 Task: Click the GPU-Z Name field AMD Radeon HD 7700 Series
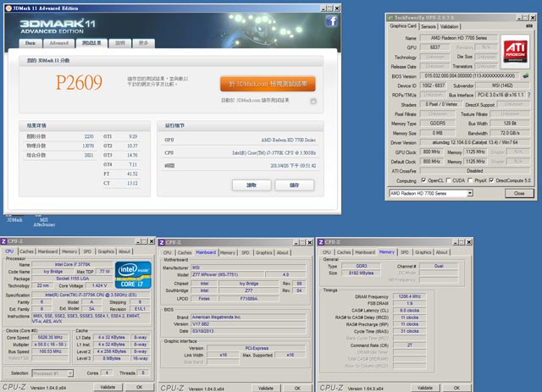(459, 38)
